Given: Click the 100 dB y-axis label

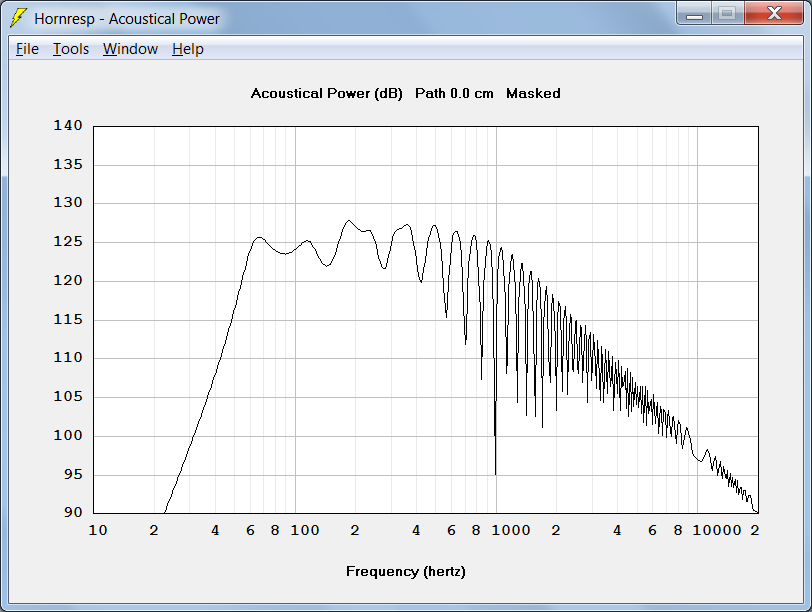Looking at the screenshot, I should click(x=68, y=435).
